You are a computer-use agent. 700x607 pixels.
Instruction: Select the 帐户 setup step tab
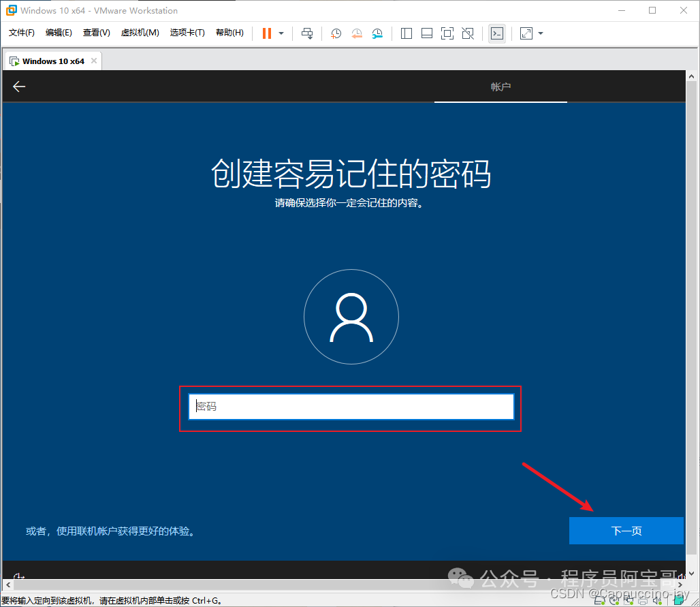pos(500,87)
